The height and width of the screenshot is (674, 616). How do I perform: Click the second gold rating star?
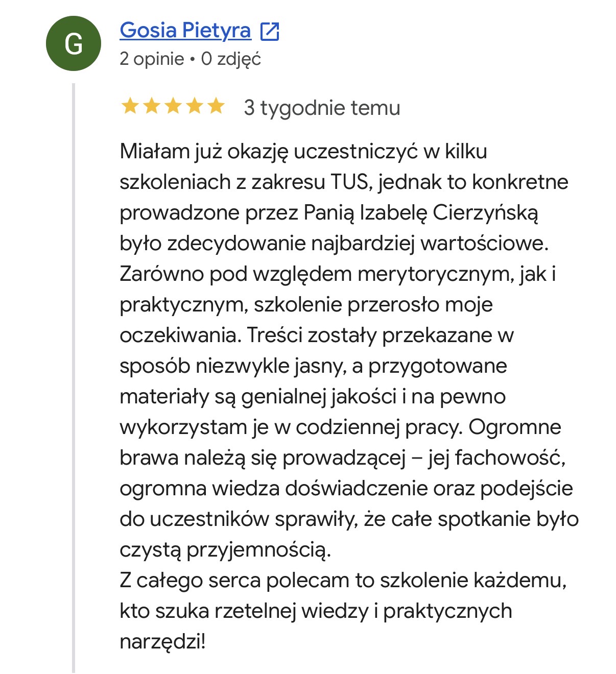point(152,107)
